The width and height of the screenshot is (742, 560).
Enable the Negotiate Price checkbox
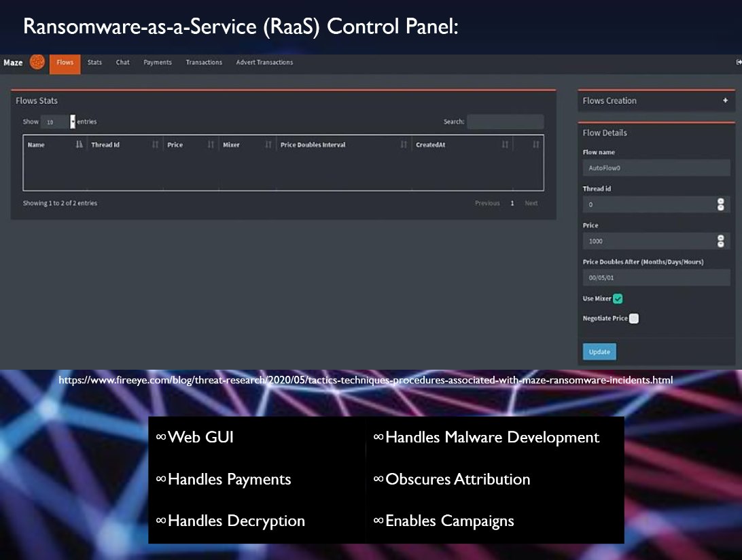[x=634, y=319]
